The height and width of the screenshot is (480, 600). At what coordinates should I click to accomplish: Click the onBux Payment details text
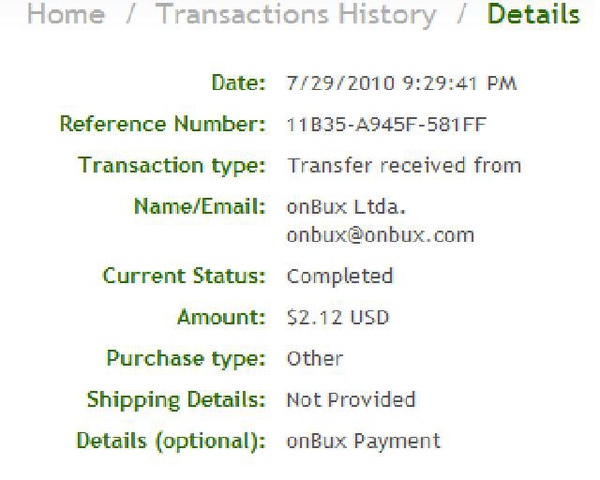coord(364,441)
